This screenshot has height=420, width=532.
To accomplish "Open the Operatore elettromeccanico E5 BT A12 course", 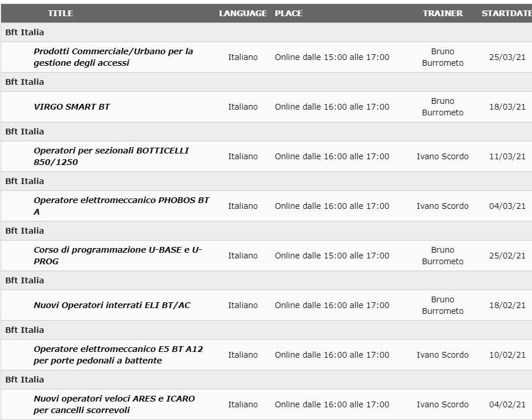I will pos(118,354).
